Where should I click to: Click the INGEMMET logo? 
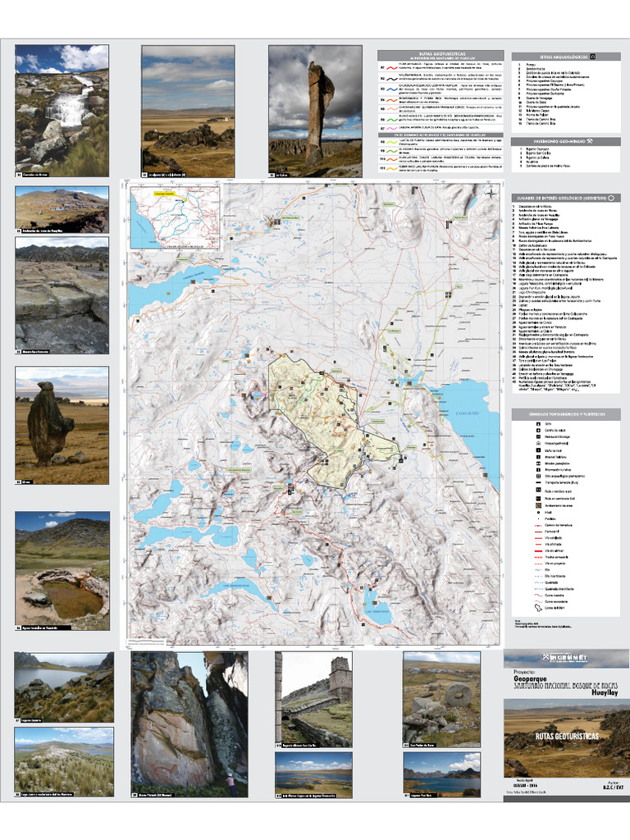pyautogui.click(x=564, y=657)
